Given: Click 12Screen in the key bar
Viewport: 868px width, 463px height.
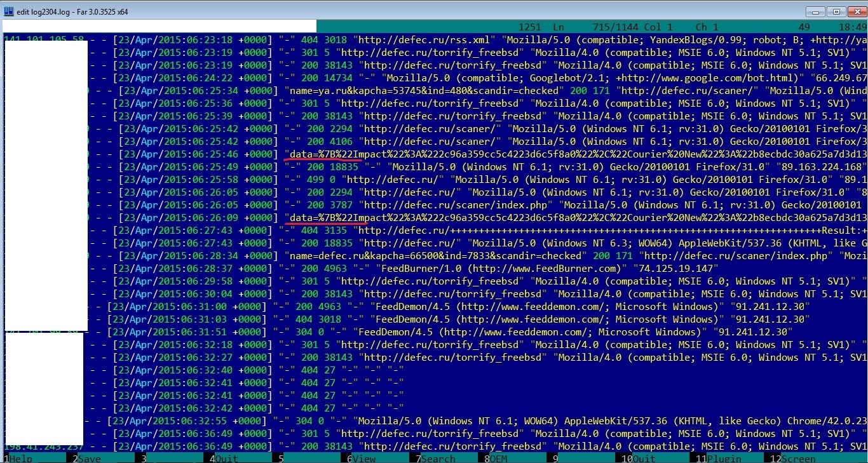Looking at the screenshot, I should (x=792, y=459).
